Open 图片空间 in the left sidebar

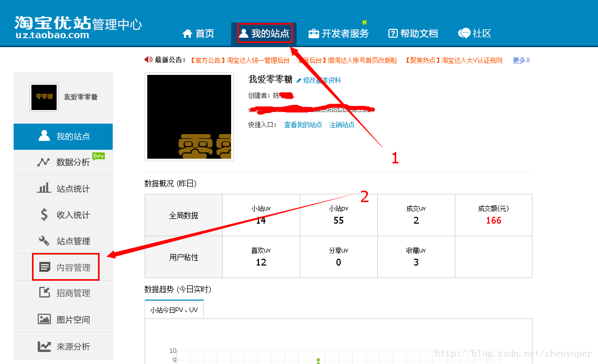[x=63, y=319]
